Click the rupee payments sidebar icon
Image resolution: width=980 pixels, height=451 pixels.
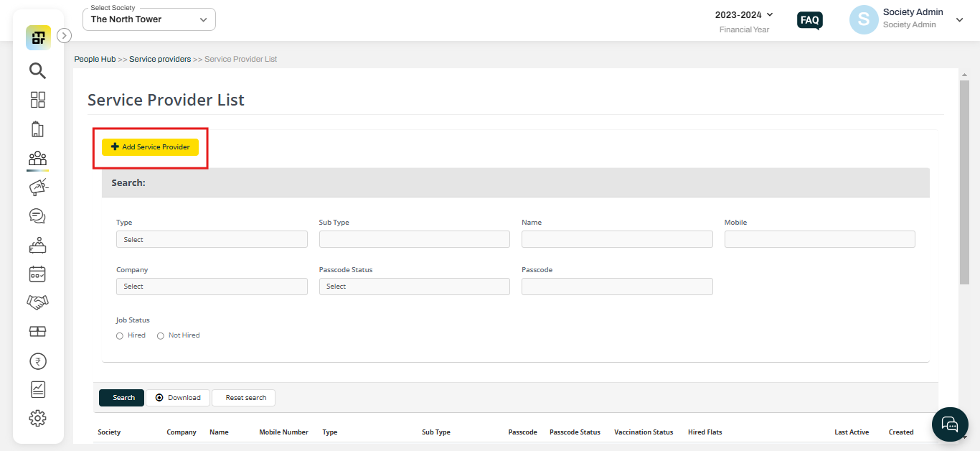[x=37, y=361]
